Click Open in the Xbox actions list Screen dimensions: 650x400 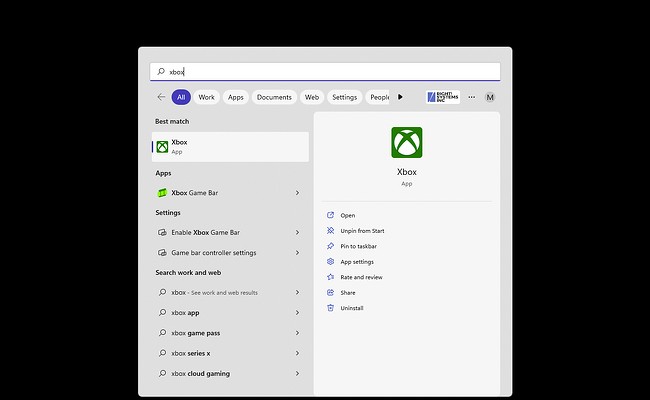(x=347, y=216)
